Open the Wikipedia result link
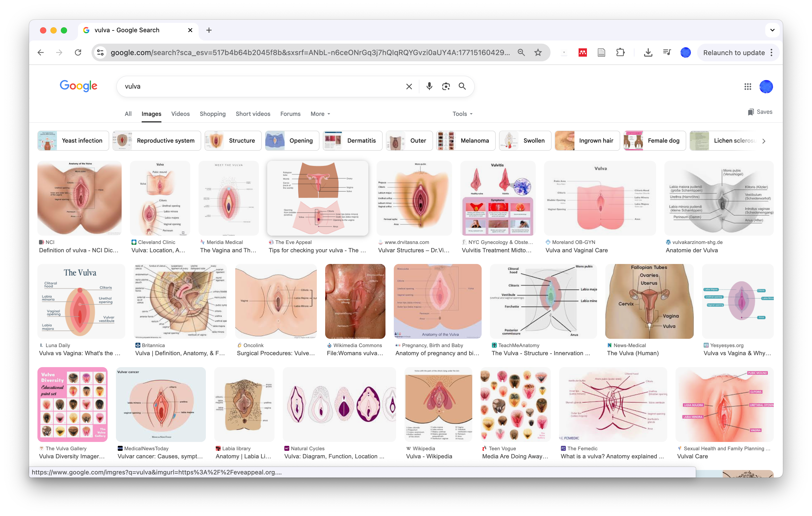The width and height of the screenshot is (812, 516). point(429,456)
